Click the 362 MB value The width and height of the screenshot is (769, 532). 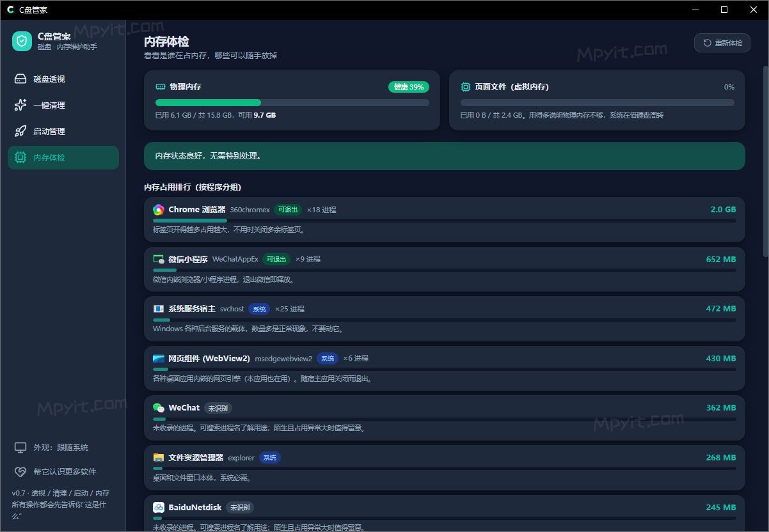pos(720,408)
